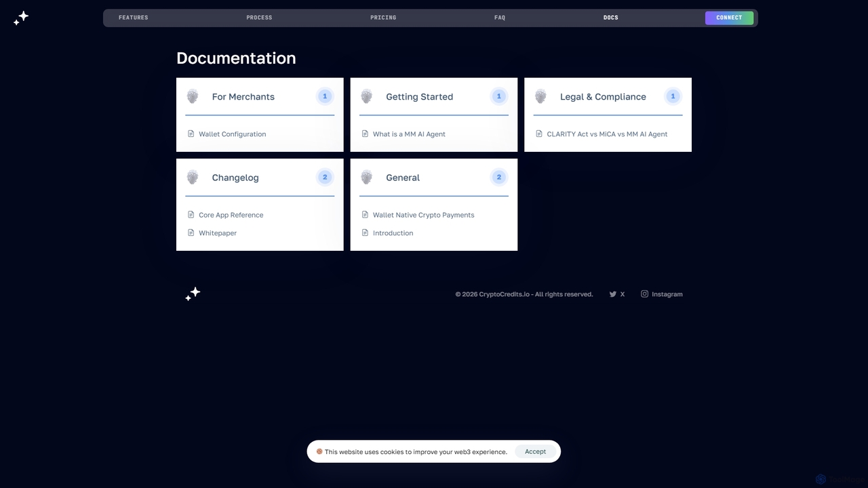Select the FAQ nav item
Image resolution: width=868 pixels, height=488 pixels.
pyautogui.click(x=500, y=18)
